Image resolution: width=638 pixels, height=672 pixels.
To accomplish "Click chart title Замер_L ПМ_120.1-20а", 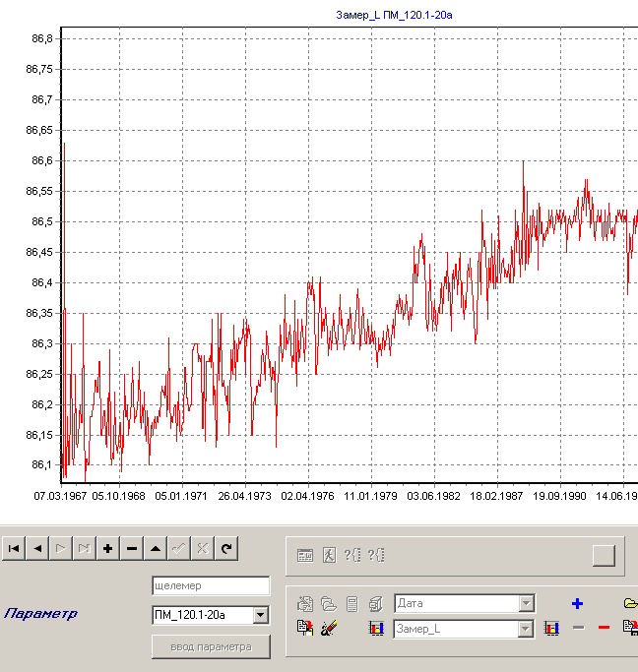I will point(394,15).
